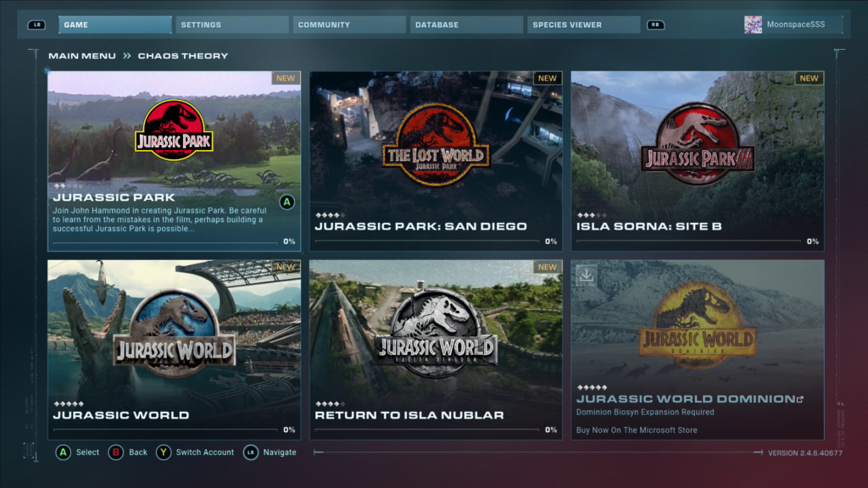868x488 pixels.
Task: Click the Return to Isla Nublar progress bar
Action: click(427, 430)
